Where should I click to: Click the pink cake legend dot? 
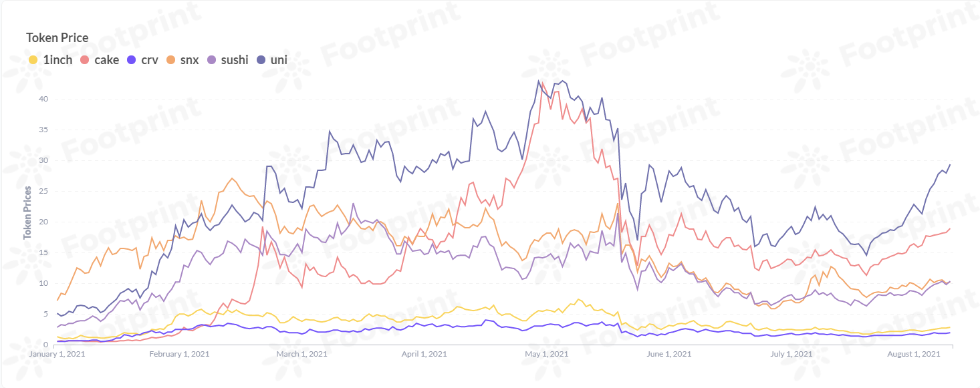[x=84, y=60]
